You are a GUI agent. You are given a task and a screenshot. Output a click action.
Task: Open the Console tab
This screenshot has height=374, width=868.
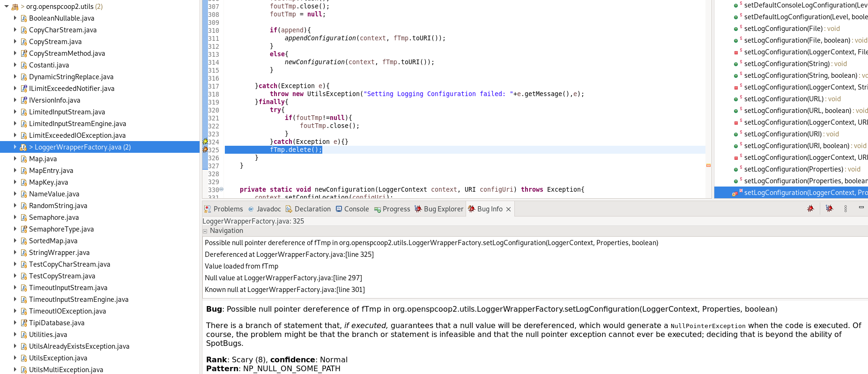[352, 209]
